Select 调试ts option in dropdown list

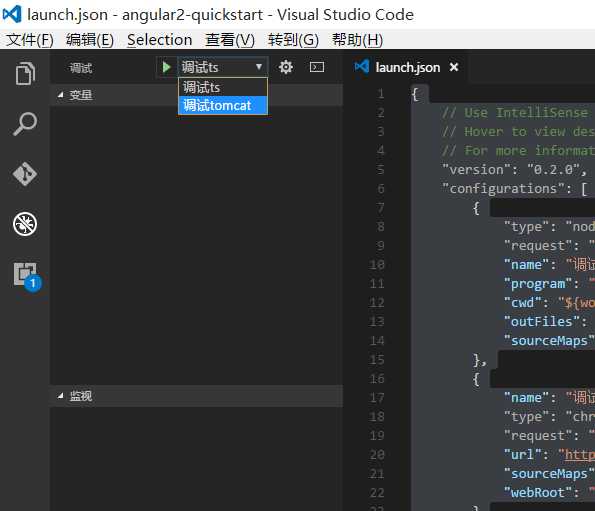223,87
